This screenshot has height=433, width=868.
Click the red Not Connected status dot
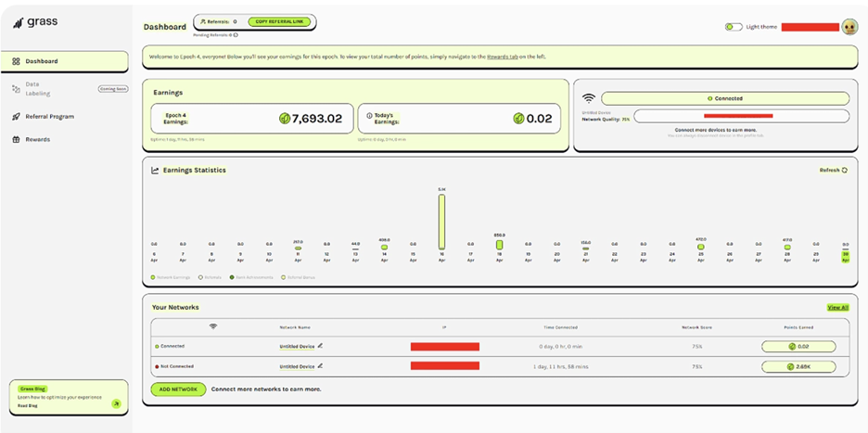pos(158,366)
